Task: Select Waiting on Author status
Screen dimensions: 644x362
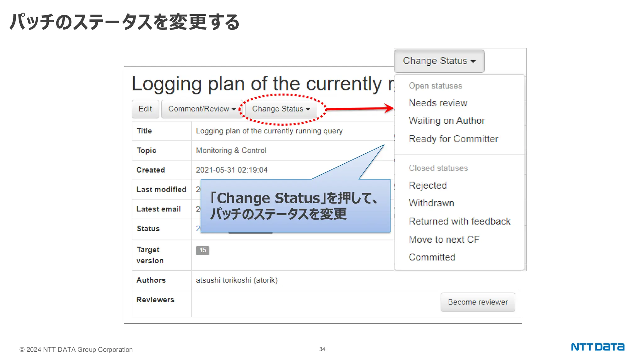Action: [447, 121]
